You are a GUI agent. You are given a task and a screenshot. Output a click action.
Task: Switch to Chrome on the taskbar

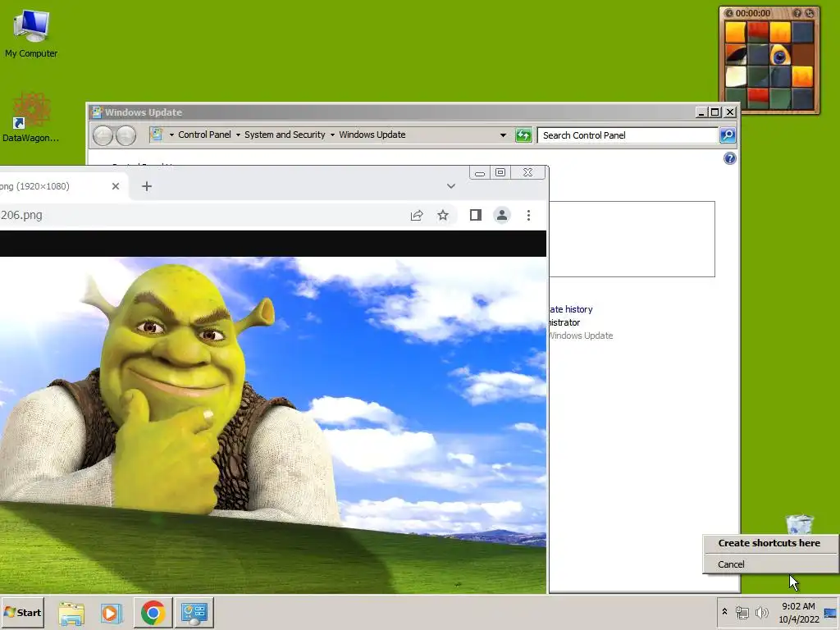tap(153, 612)
